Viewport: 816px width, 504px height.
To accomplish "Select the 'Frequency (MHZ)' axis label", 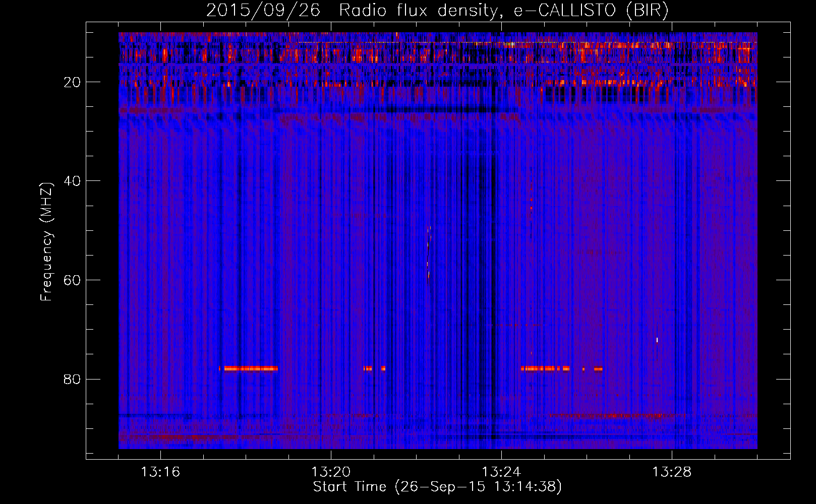I will pyautogui.click(x=46, y=242).
